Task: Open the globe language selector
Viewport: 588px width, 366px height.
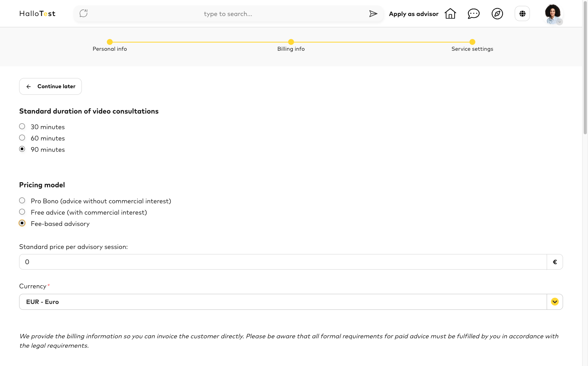Action: click(x=522, y=14)
